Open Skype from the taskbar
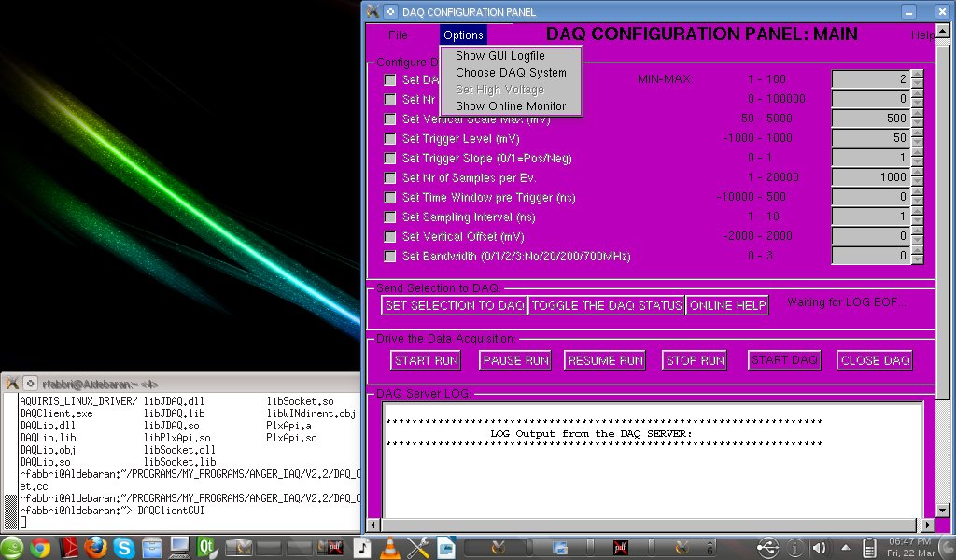This screenshot has width=956, height=560. click(x=123, y=548)
